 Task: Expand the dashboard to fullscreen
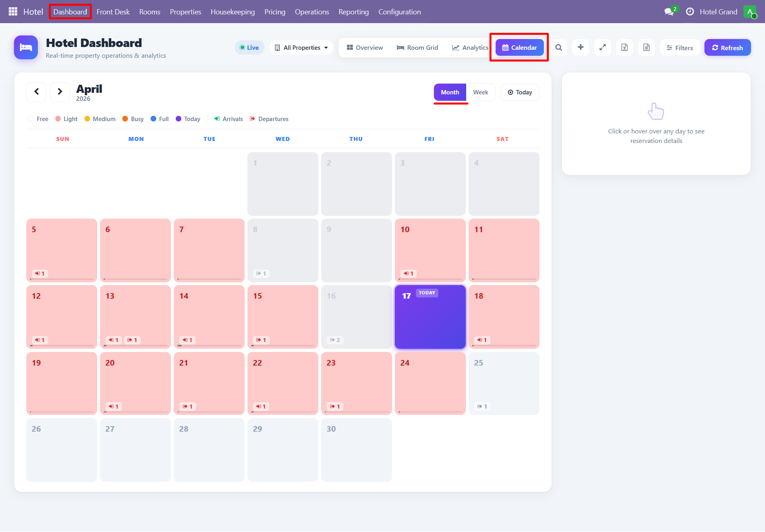click(602, 47)
